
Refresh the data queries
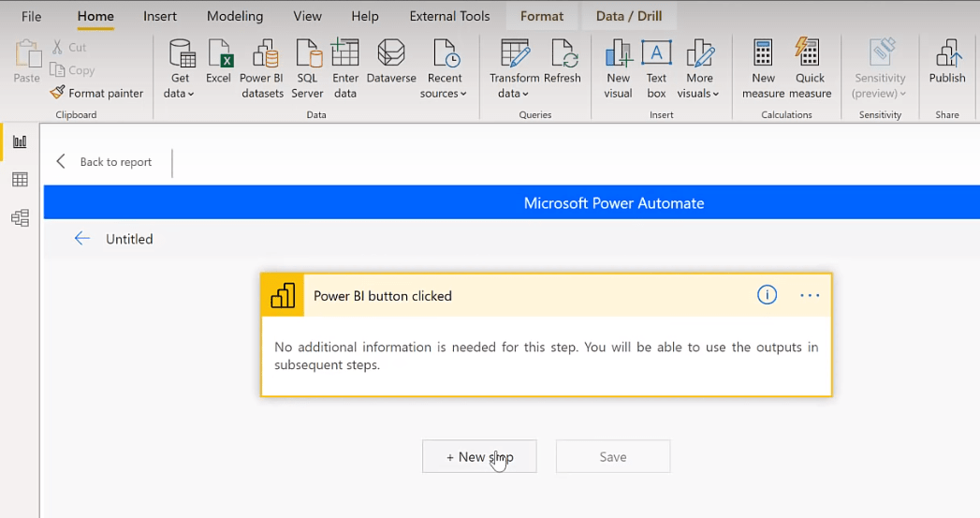pyautogui.click(x=563, y=61)
